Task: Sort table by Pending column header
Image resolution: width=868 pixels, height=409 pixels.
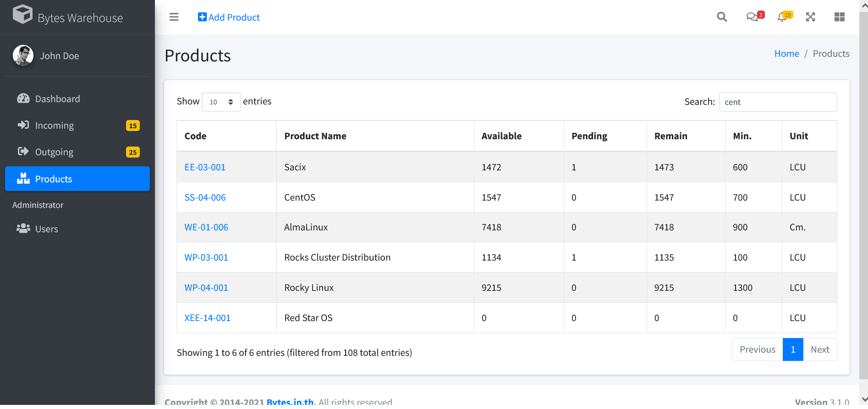Action: (605, 136)
